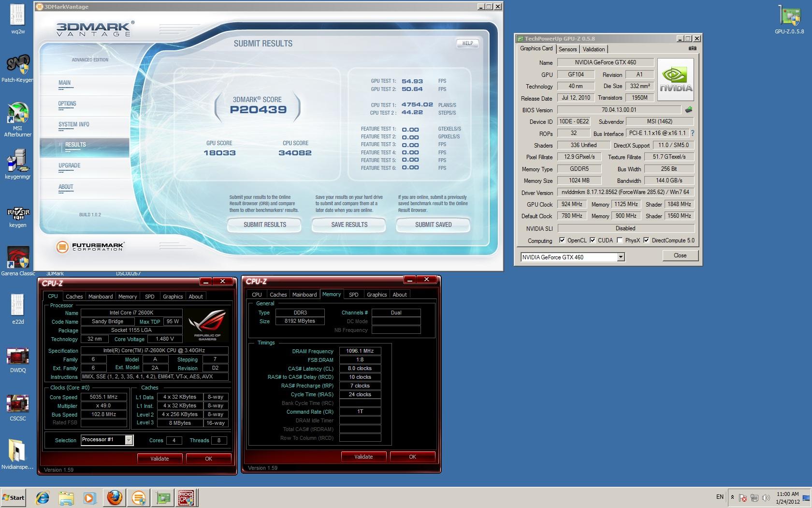812x508 pixels.
Task: Click Validate in left CPU-Z window
Action: click(159, 459)
